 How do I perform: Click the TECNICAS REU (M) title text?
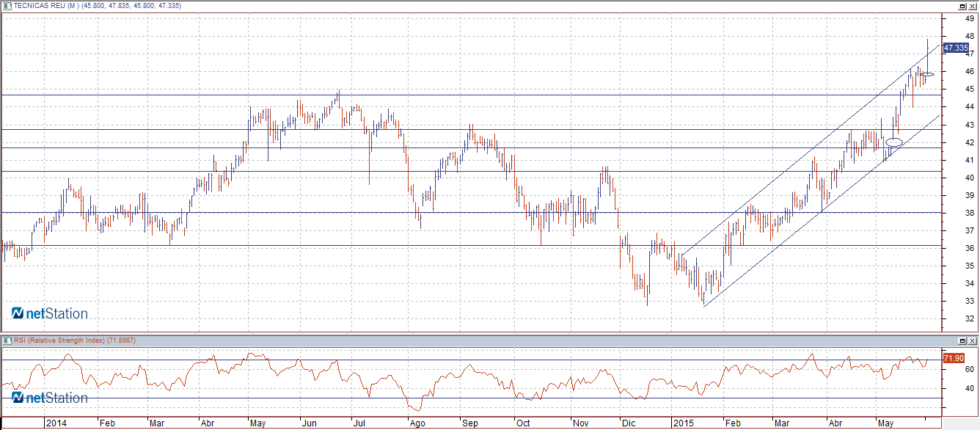pyautogui.click(x=44, y=6)
